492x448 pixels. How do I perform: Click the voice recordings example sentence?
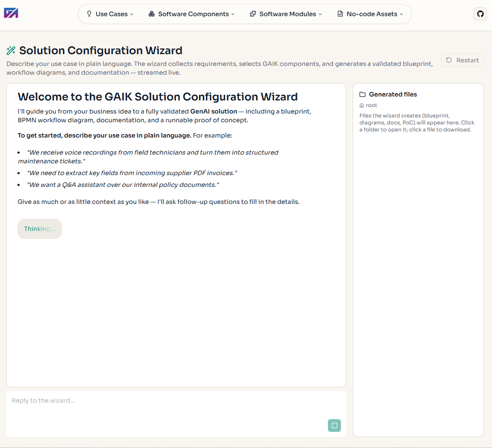click(148, 157)
